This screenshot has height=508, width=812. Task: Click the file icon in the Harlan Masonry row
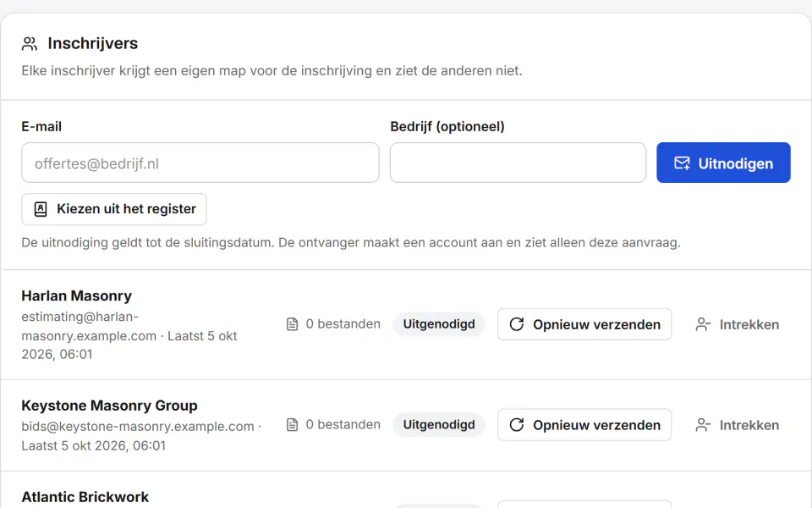click(292, 324)
